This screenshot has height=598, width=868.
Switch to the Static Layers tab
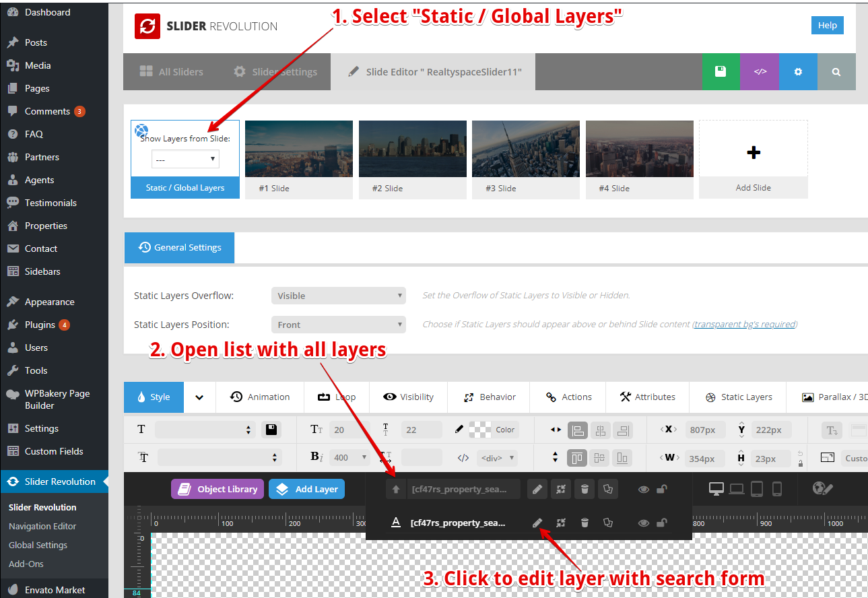[x=739, y=397]
